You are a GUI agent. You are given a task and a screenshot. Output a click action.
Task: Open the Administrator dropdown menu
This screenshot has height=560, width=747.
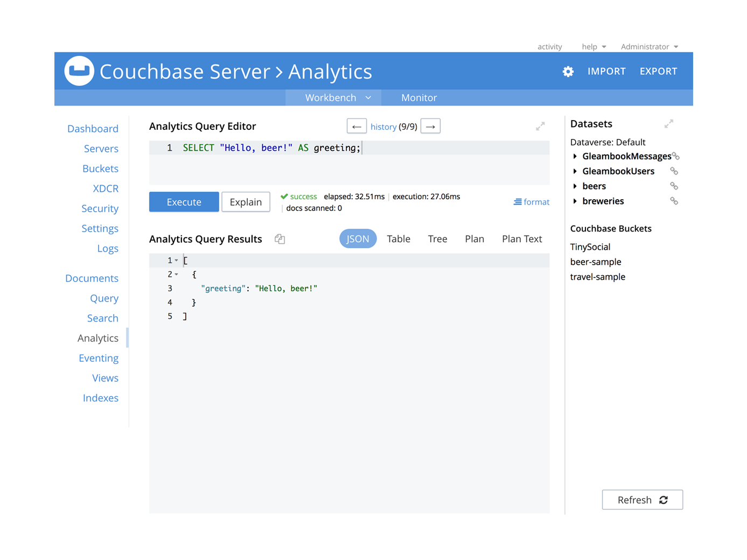pyautogui.click(x=650, y=47)
